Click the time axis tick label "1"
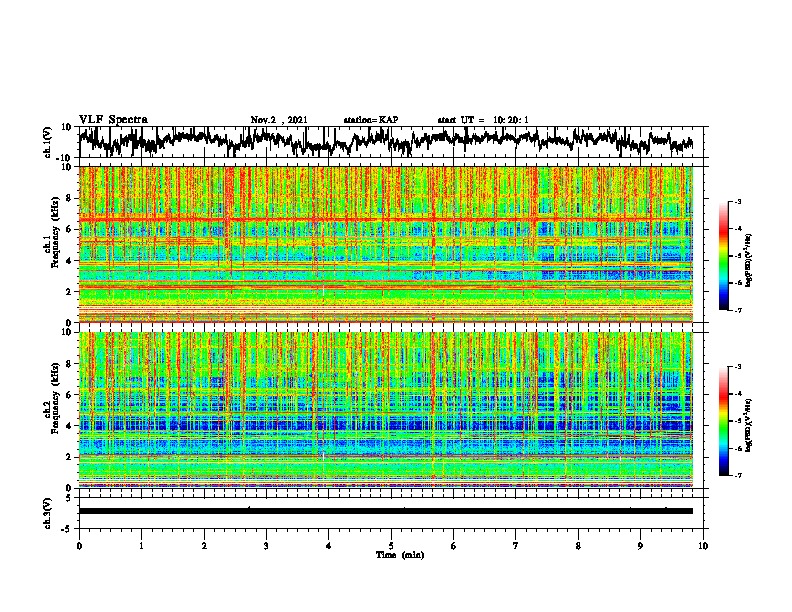792x612 pixels. point(141,546)
